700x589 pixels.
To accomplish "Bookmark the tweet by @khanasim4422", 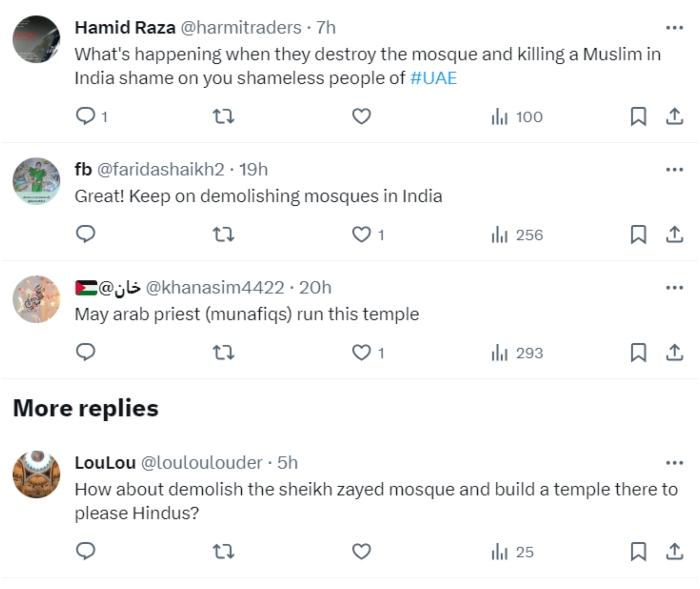I will tap(638, 352).
